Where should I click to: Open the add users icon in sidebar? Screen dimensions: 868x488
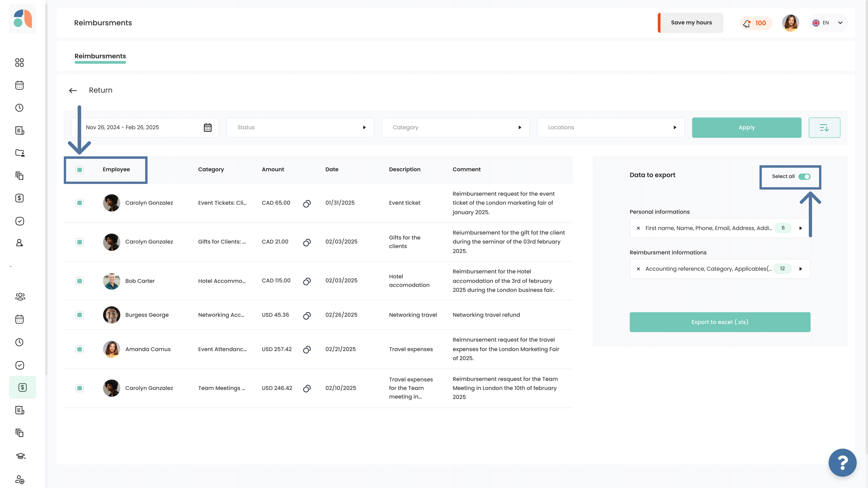[x=20, y=479]
